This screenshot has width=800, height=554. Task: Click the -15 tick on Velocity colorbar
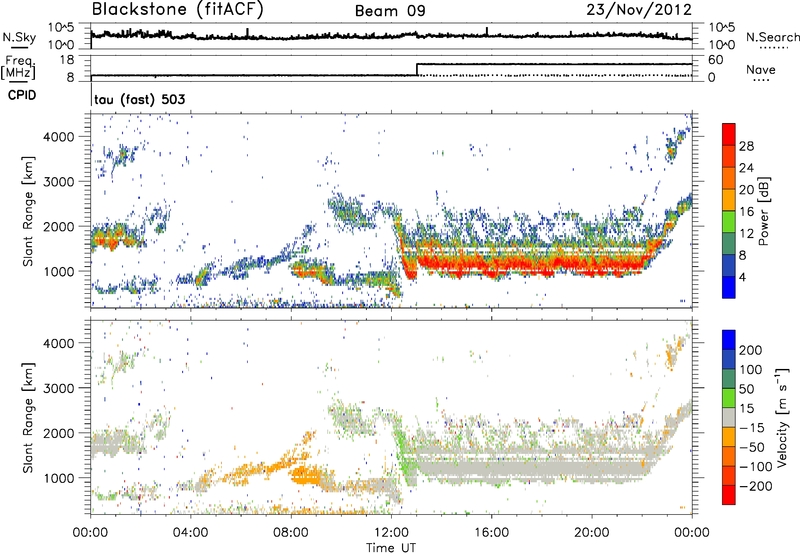752,427
